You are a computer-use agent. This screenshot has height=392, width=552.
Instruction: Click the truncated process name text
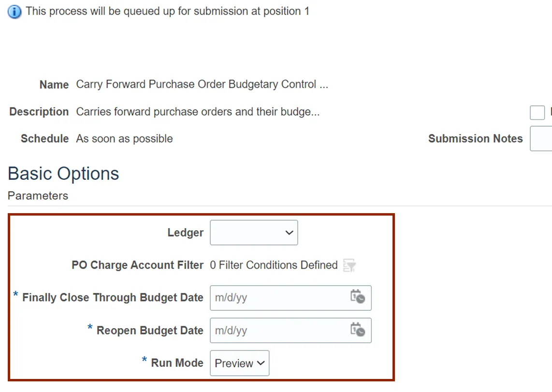(x=202, y=85)
